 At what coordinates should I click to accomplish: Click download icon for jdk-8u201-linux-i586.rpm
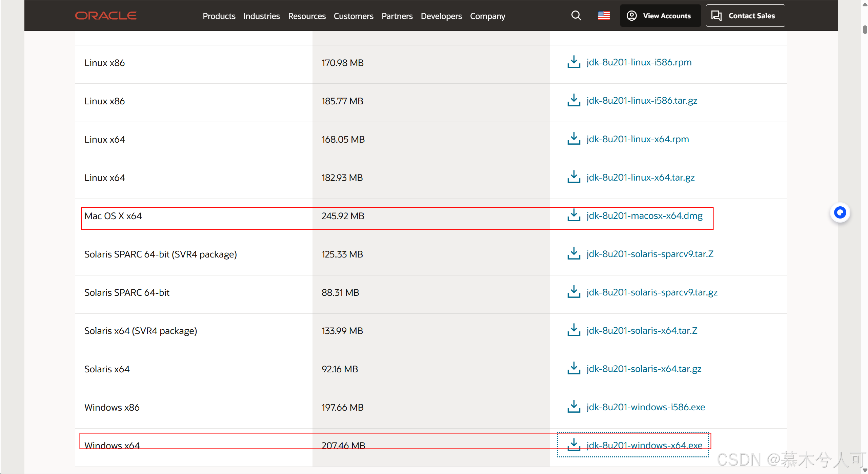pos(574,62)
